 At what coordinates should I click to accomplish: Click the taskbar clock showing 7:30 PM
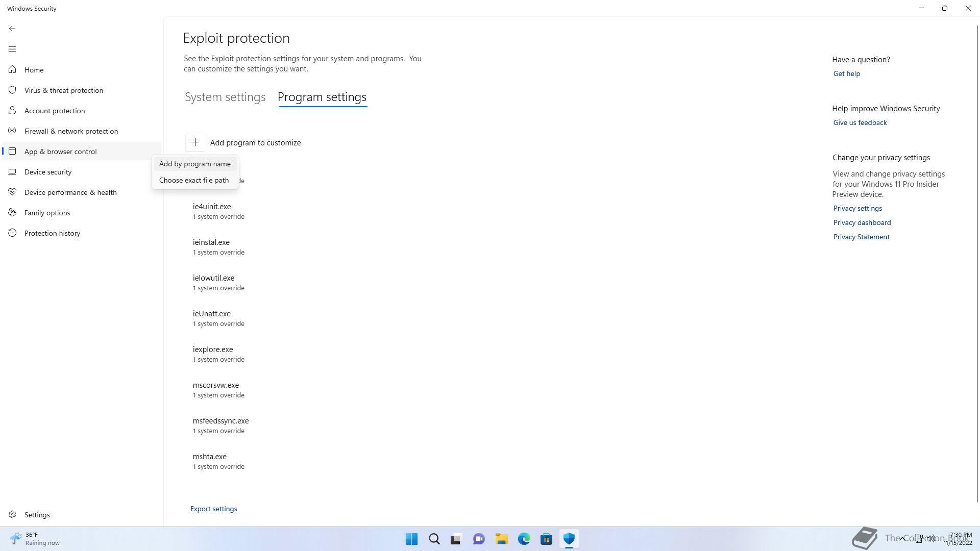[958, 539]
